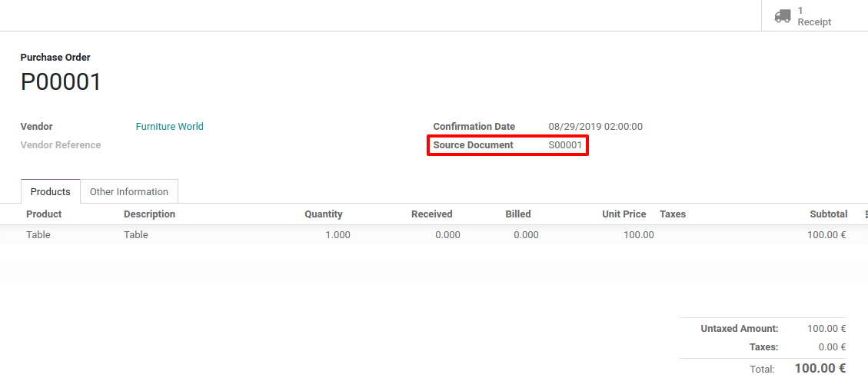Click the Subtotal column header

pyautogui.click(x=828, y=214)
